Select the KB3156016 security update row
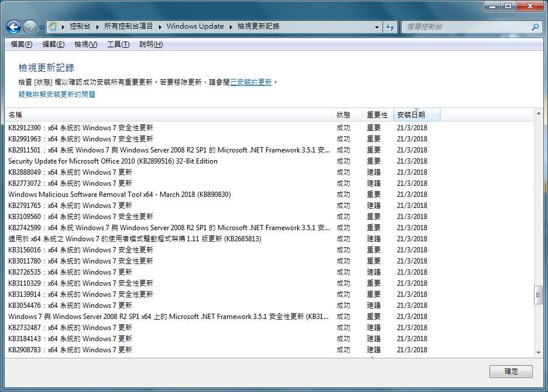Viewport: 548px width, 392px height. (269, 250)
